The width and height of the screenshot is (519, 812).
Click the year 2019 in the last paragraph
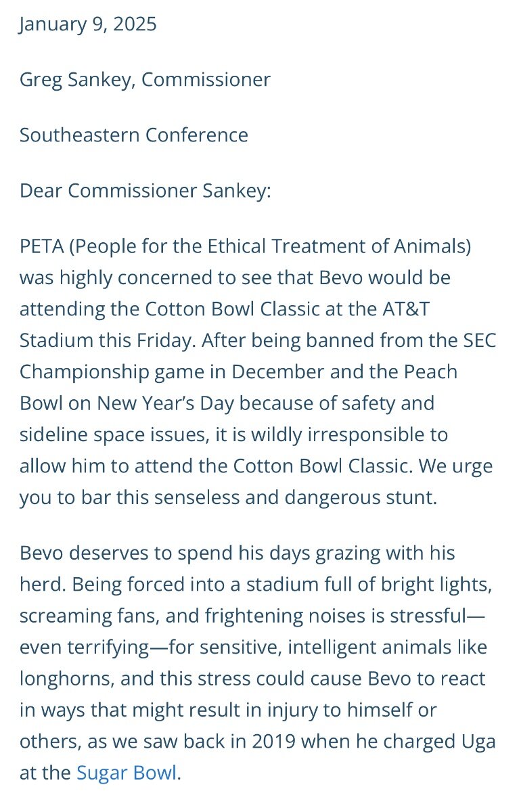[273, 742]
